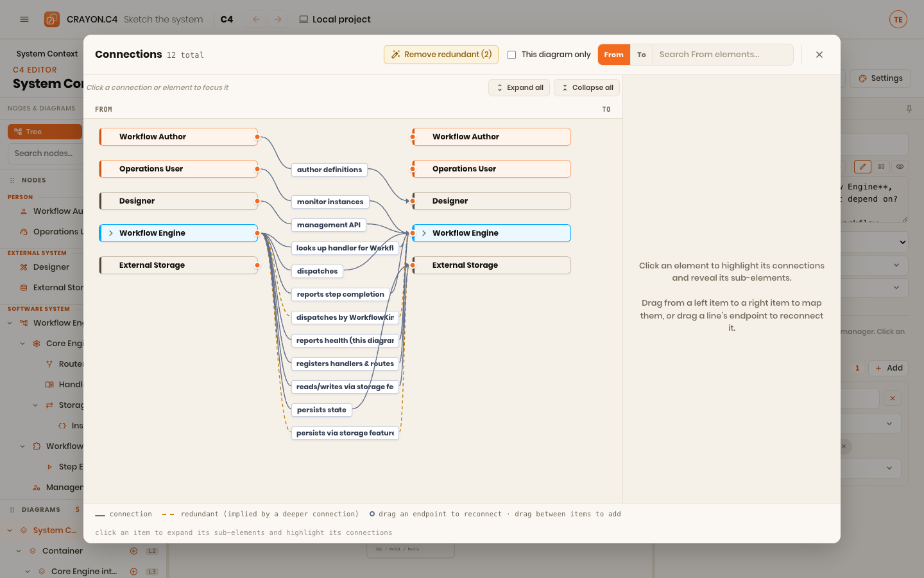Click the 'reports step completion' connection label
The image size is (924, 578).
(340, 294)
